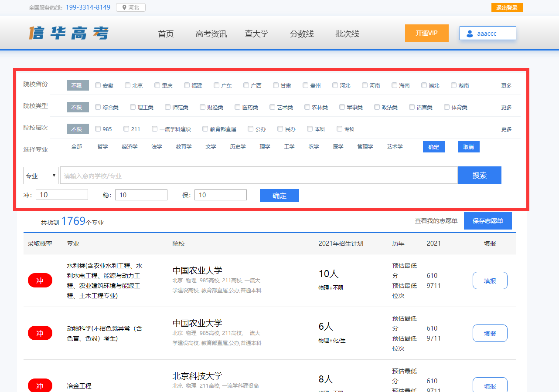Toggle the 本科 level checkbox

(x=310, y=129)
